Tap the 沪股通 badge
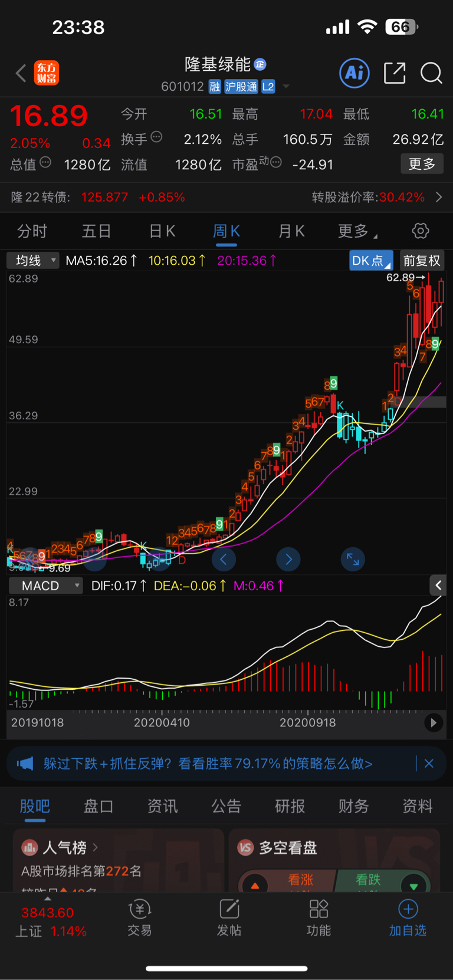This screenshot has height=980, width=453. 241,87
